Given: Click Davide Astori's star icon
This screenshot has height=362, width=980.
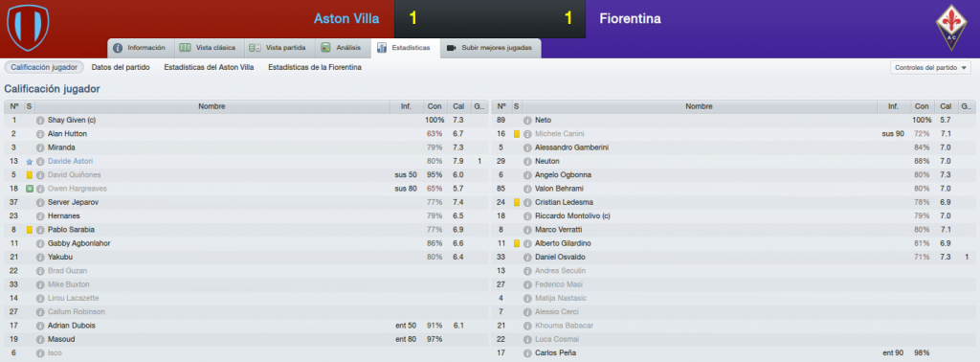Looking at the screenshot, I should 30,161.
